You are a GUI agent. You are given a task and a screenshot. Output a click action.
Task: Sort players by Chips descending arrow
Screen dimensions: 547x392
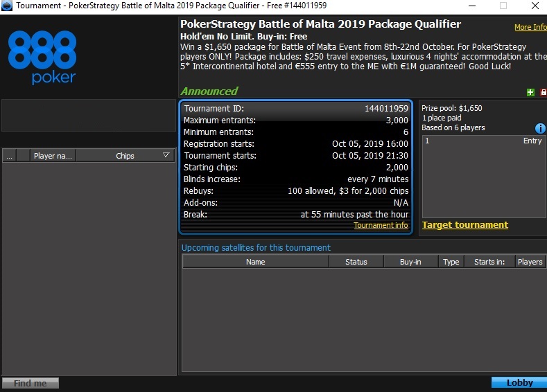166,155
